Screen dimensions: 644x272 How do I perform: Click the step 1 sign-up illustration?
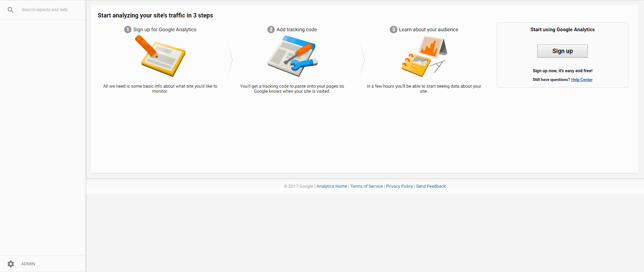160,56
